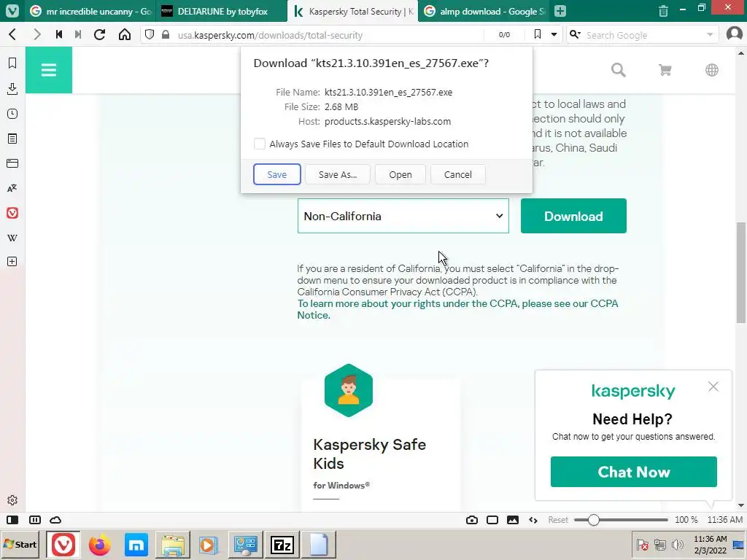Go back to previous page
Viewport: 747px width, 560px height.
[13, 35]
